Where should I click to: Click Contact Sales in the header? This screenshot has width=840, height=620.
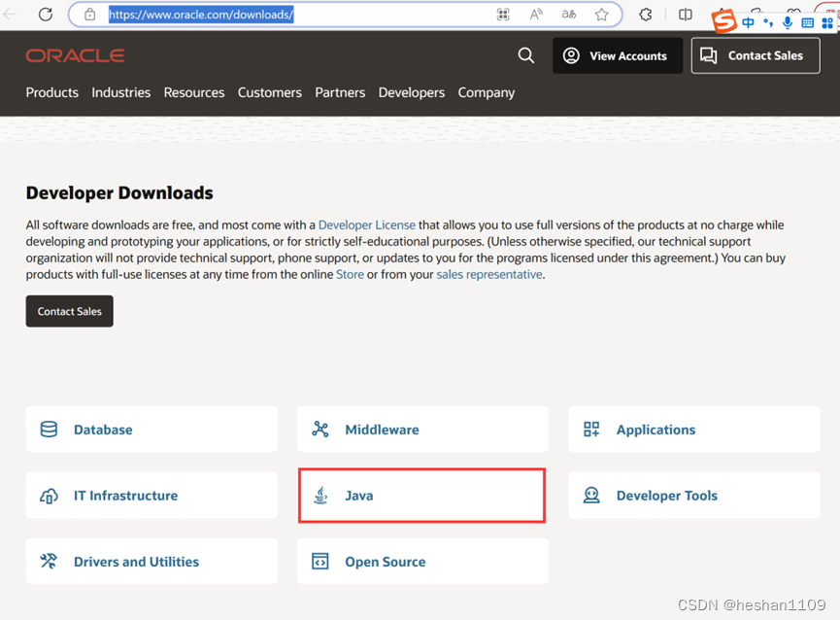[x=756, y=55]
